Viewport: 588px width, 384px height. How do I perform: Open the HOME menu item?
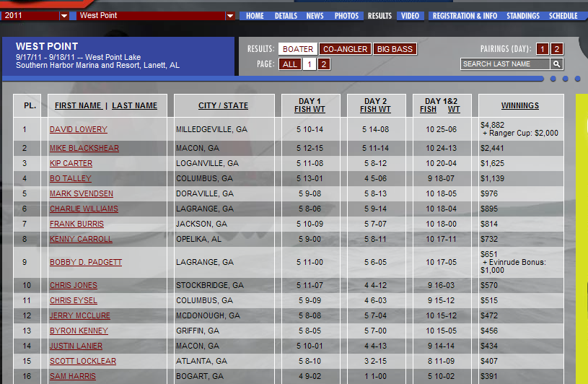pos(255,16)
